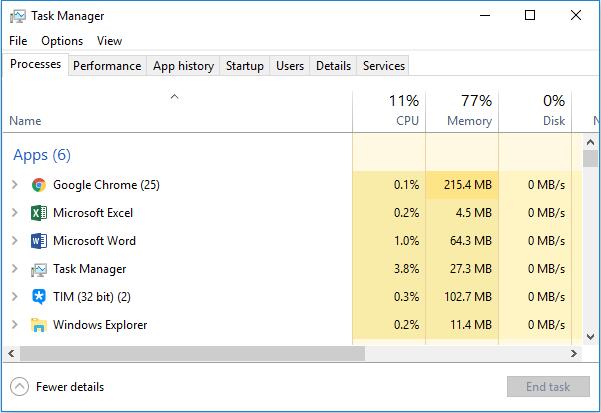
Task: Open the View menu
Action: tap(109, 41)
